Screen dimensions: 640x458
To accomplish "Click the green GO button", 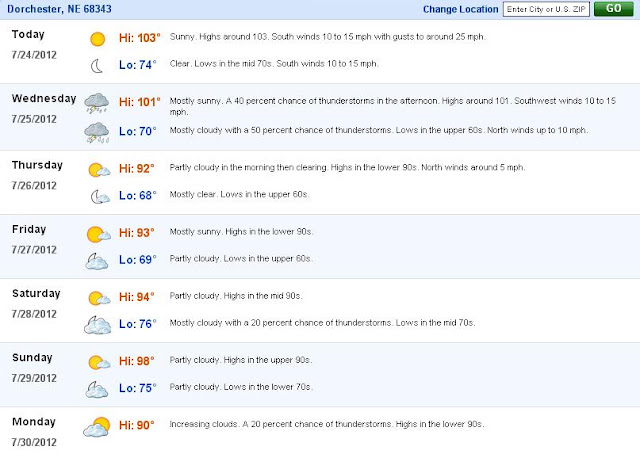I will (613, 9).
